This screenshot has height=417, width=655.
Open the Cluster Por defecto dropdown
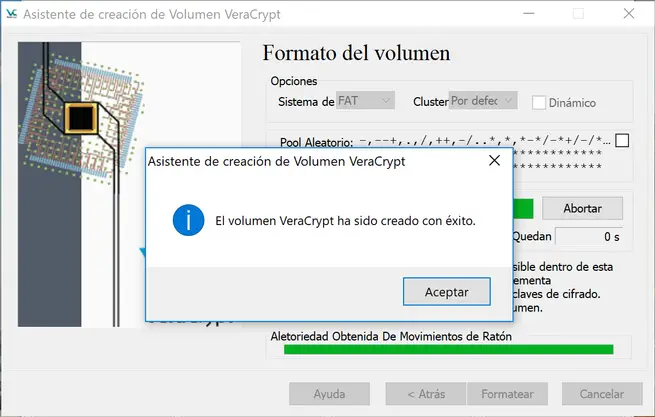pyautogui.click(x=483, y=101)
